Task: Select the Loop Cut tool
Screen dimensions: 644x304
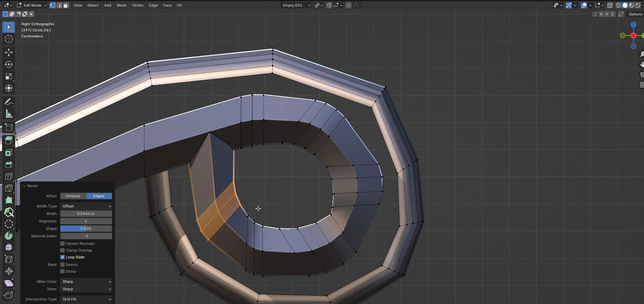Action: pos(9,177)
